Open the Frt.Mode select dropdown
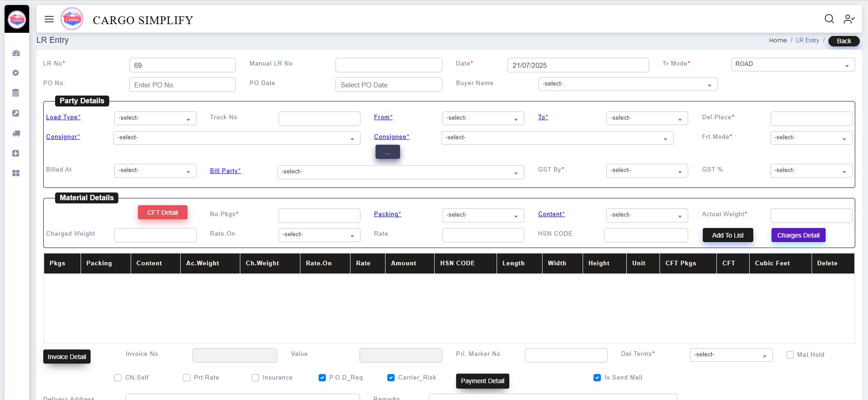Image resolution: width=868 pixels, height=400 pixels. [x=811, y=138]
